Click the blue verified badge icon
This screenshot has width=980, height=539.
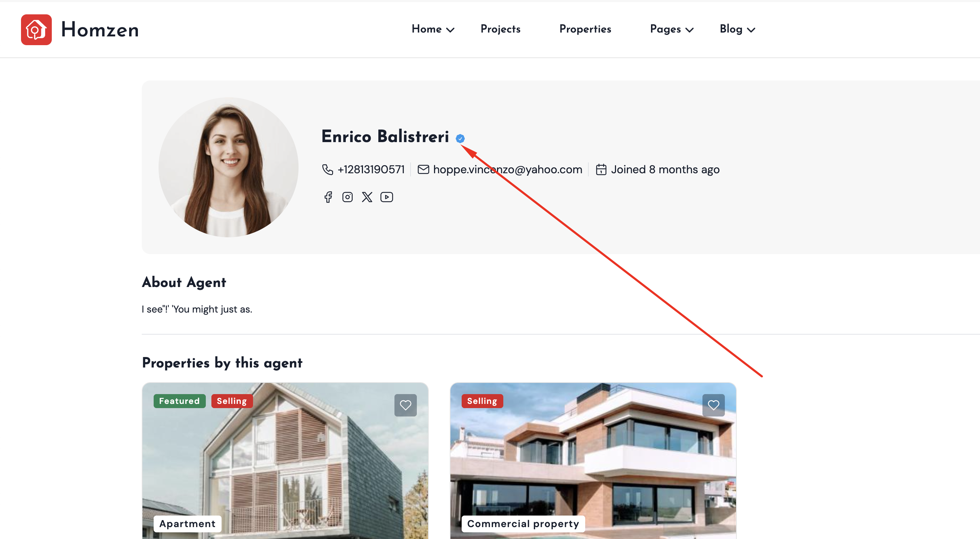(460, 139)
